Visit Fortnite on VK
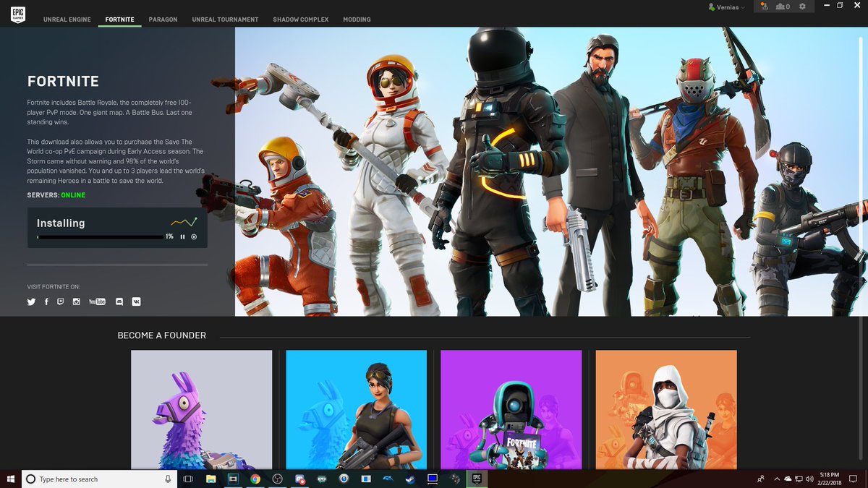The height and width of the screenshot is (488, 868). click(x=136, y=301)
